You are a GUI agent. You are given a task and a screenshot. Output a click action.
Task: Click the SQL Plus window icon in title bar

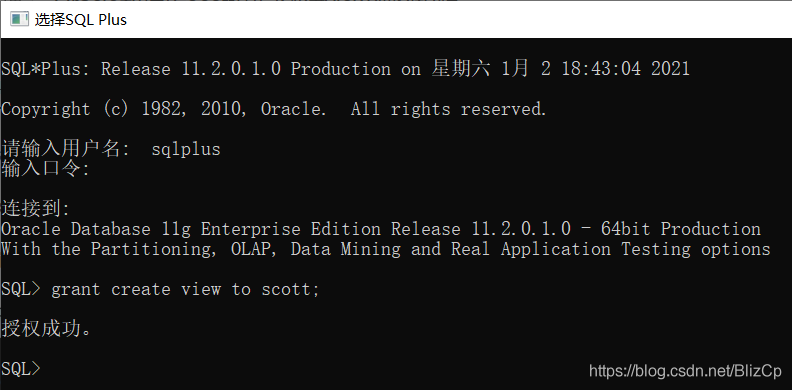19,20
